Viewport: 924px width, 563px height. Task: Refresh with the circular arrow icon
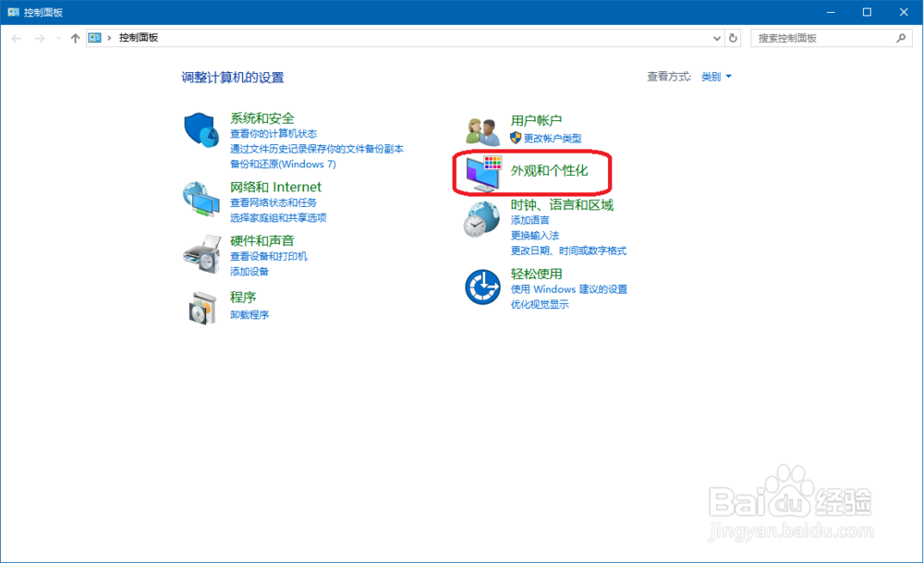pyautogui.click(x=734, y=38)
